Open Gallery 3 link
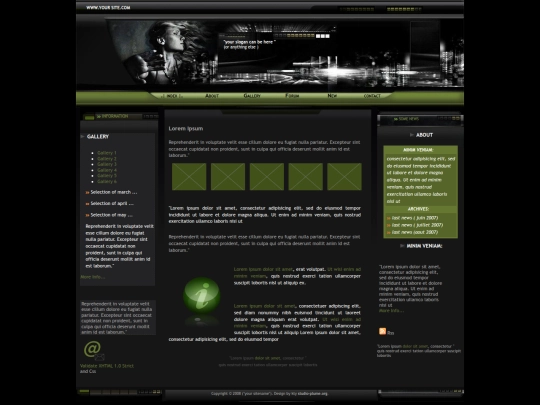The width and height of the screenshot is (540, 405). pyautogui.click(x=107, y=164)
